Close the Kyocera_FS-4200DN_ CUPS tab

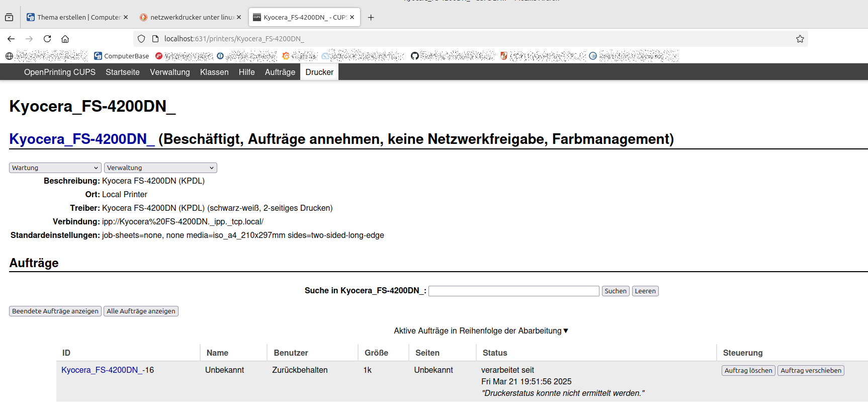point(352,17)
